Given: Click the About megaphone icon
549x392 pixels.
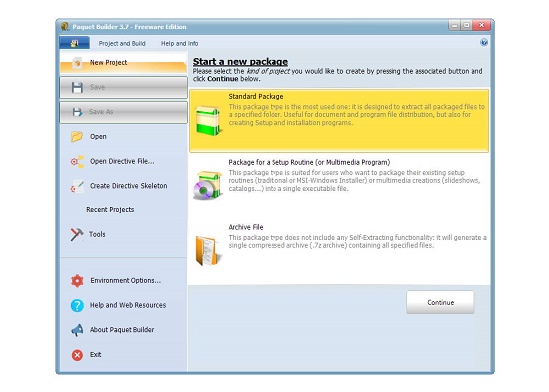Looking at the screenshot, I should [77, 330].
